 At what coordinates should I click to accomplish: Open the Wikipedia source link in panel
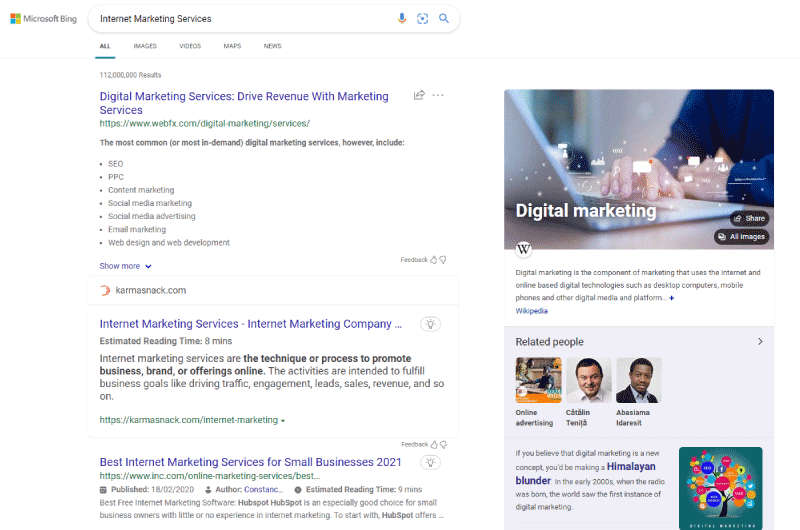tap(531, 311)
